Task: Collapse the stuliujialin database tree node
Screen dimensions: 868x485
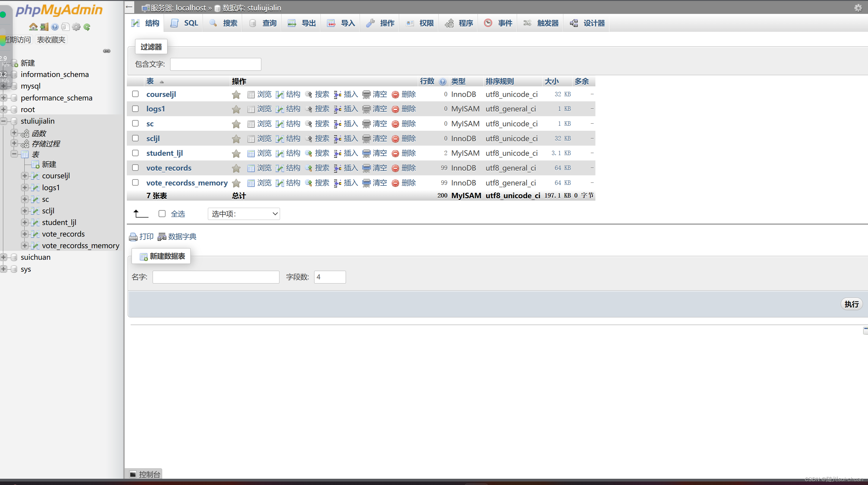Action: click(3, 121)
